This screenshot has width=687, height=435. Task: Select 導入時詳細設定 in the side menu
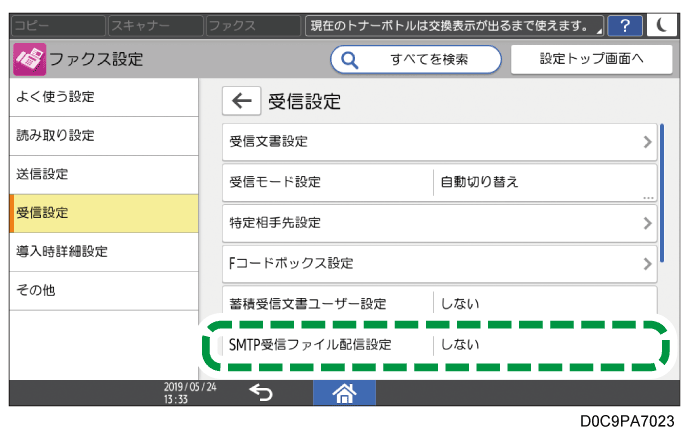point(104,252)
